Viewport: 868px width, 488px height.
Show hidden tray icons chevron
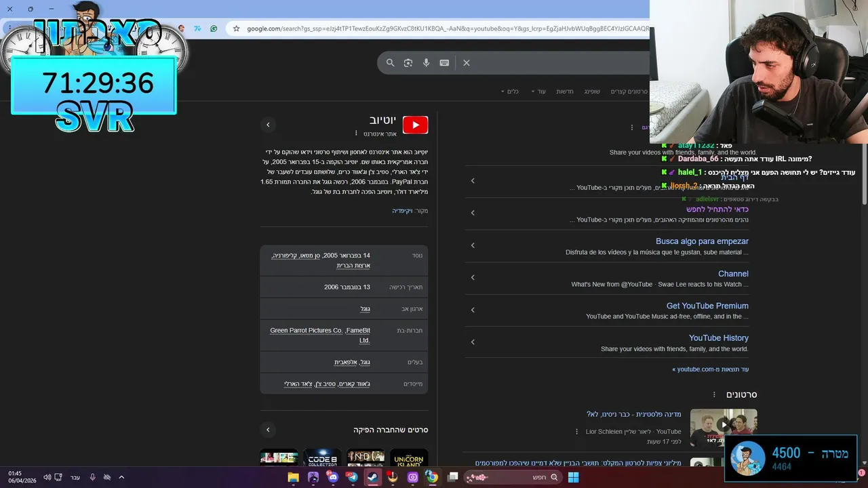[121, 477]
